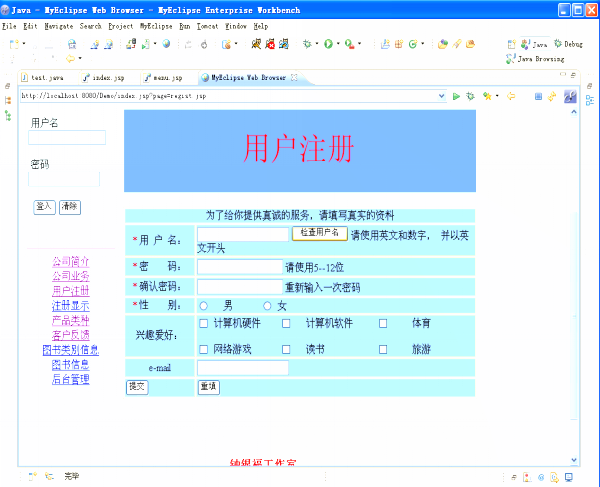Click the New Java Package icon

coord(399,44)
